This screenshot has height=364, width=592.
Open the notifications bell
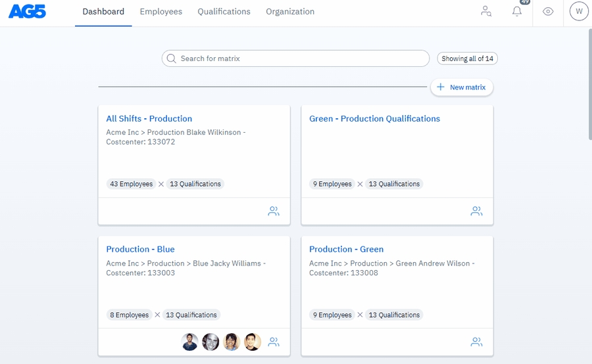point(517,11)
